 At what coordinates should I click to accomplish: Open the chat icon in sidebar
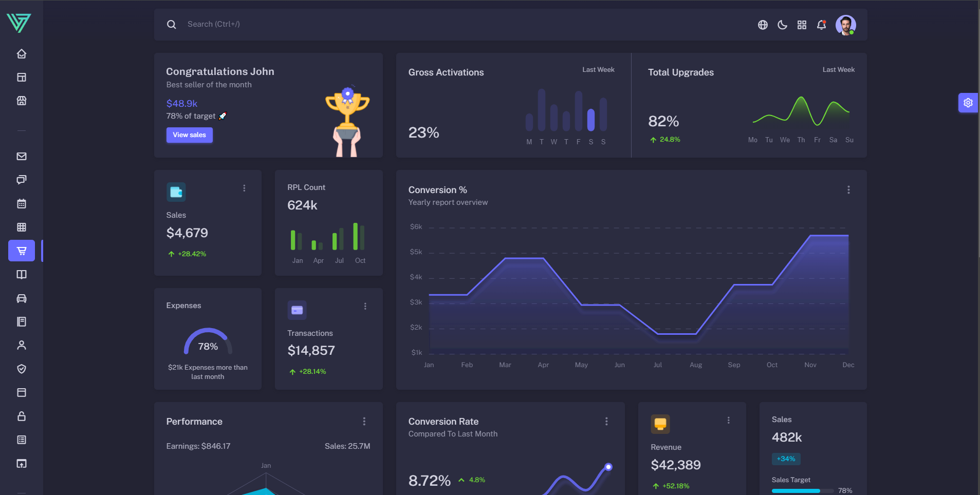(x=22, y=180)
